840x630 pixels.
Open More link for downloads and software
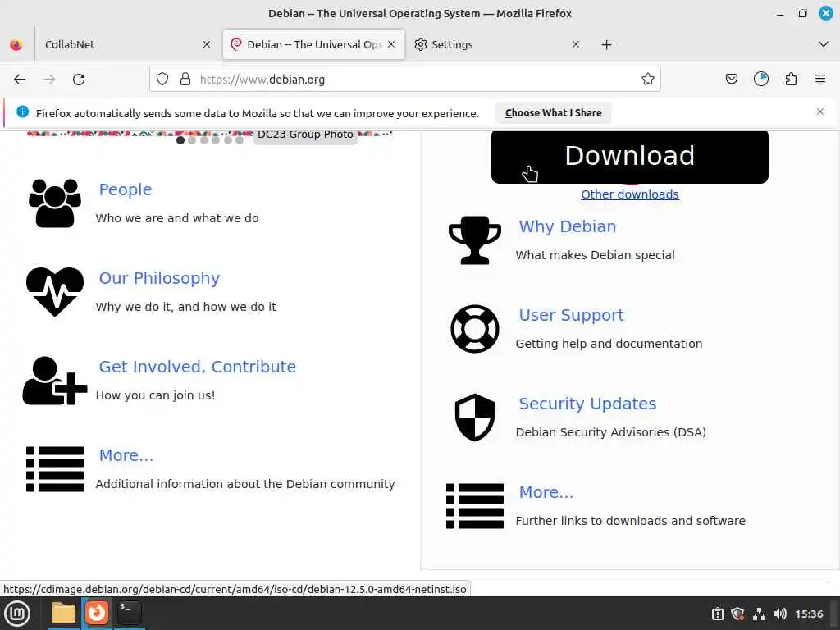(x=546, y=492)
